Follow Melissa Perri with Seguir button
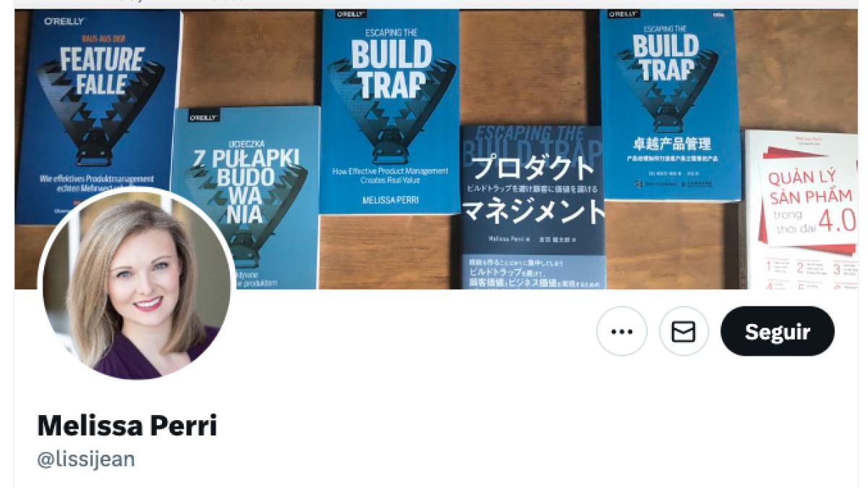This screenshot has width=868, height=488. tap(778, 331)
